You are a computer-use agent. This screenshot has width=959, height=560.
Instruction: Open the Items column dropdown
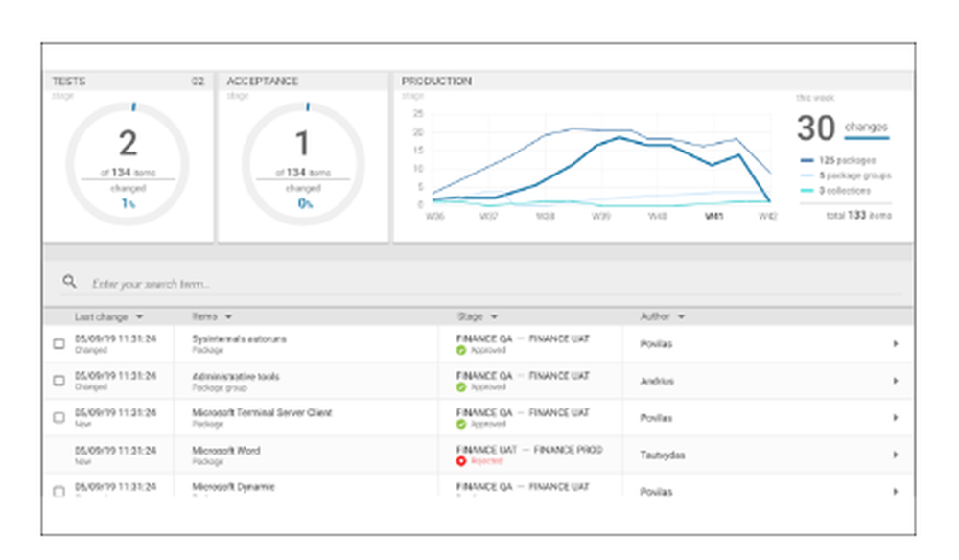(x=228, y=316)
